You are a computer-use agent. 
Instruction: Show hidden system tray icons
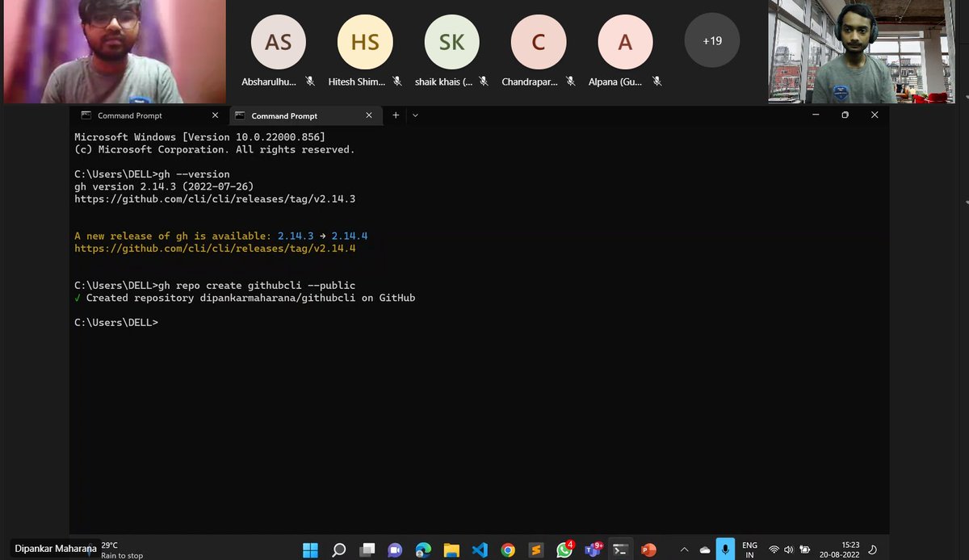(x=684, y=550)
